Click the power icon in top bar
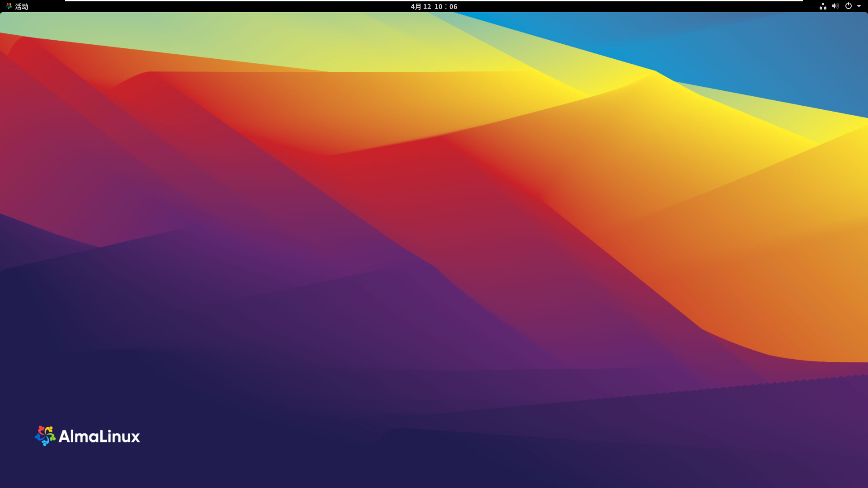868x488 pixels. click(849, 6)
